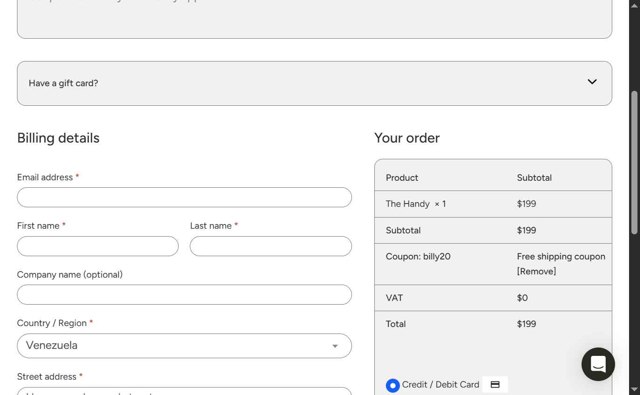Image resolution: width=640 pixels, height=395 pixels.
Task: Click the 'Subtotal' column header in order table
Action: pos(534,178)
